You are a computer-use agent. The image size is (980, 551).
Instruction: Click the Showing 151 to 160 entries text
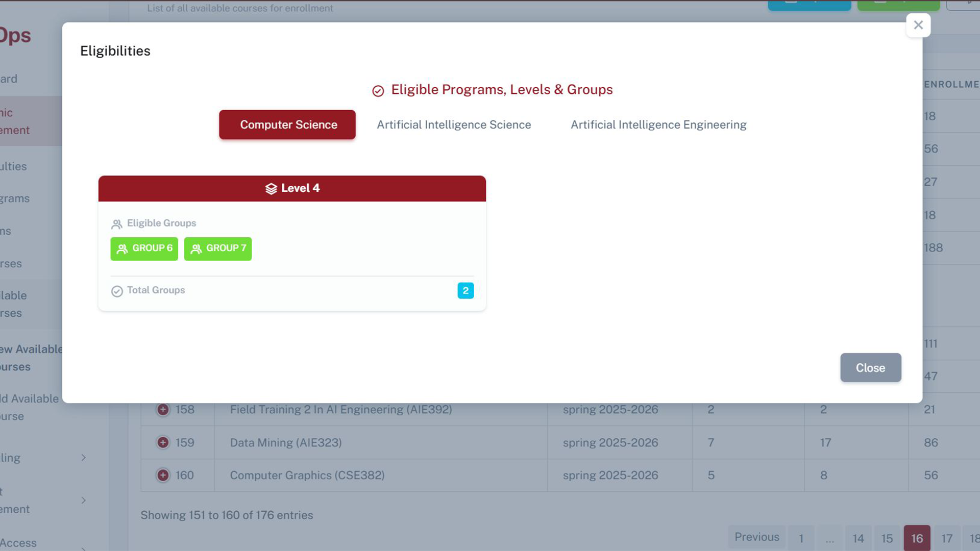click(227, 515)
